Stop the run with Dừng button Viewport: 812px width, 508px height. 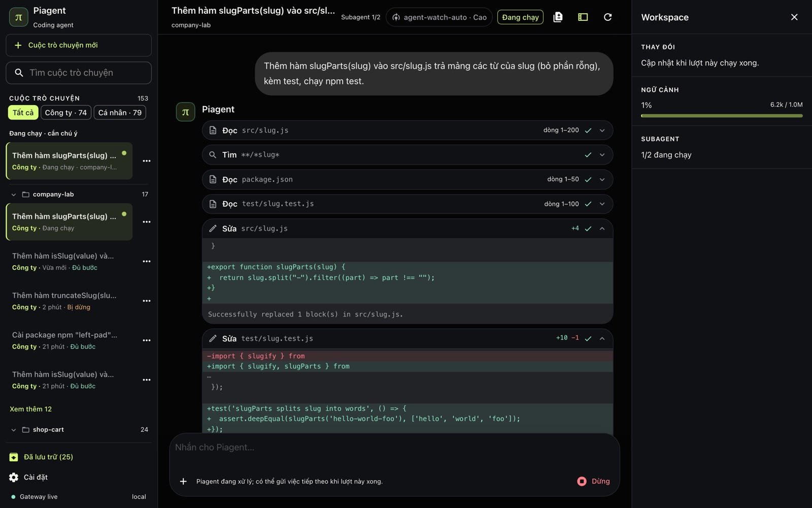coord(593,481)
